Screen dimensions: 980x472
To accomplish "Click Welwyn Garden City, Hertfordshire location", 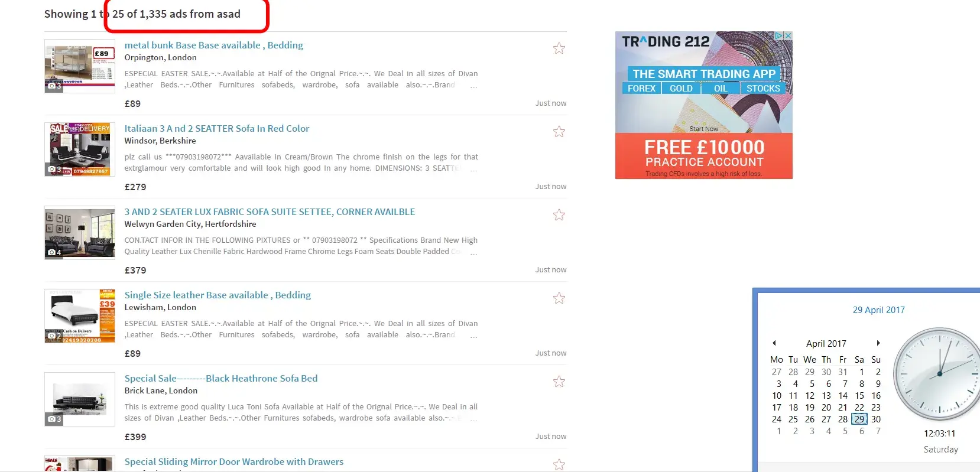I will [190, 224].
